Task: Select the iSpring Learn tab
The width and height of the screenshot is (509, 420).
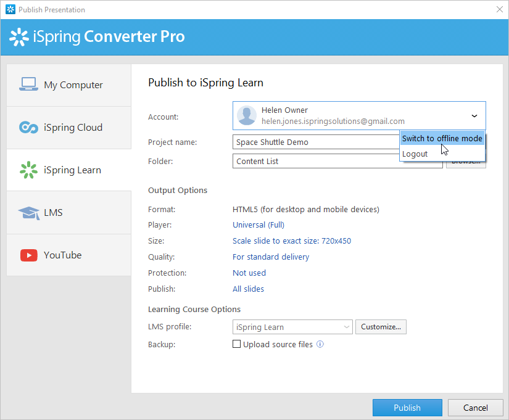Action: click(x=69, y=170)
